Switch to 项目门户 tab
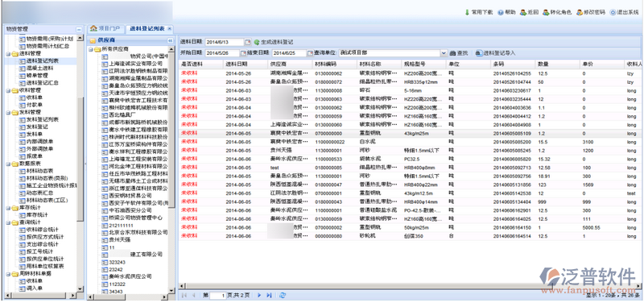This screenshot has height=303, width=644. (x=105, y=28)
